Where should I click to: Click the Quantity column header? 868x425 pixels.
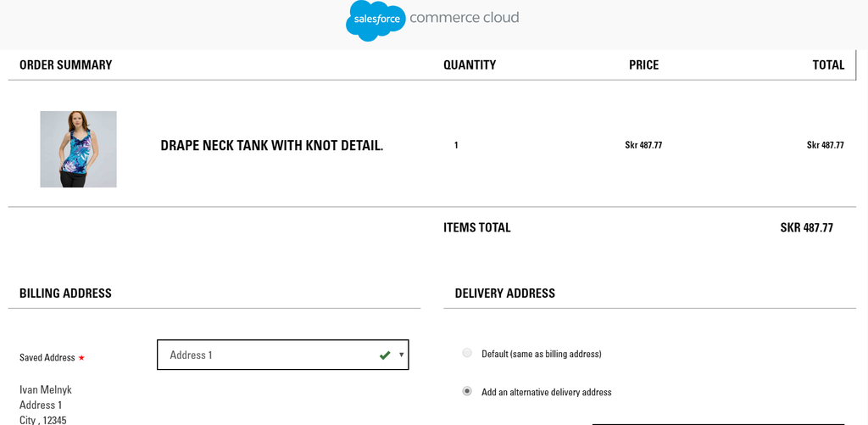click(x=470, y=65)
